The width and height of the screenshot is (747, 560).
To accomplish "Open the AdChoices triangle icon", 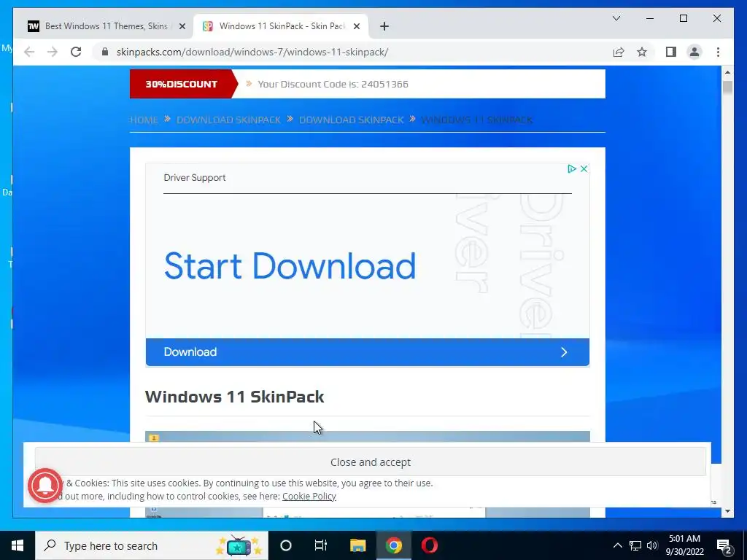I will pyautogui.click(x=572, y=169).
